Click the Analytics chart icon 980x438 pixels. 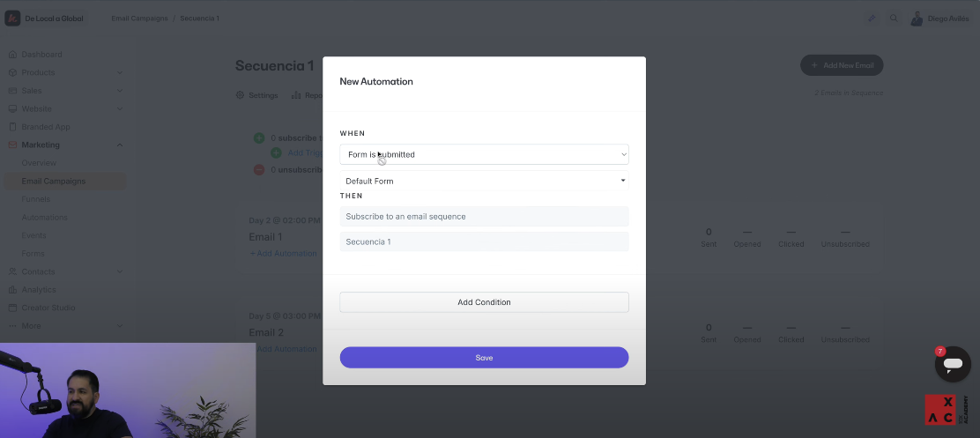(x=12, y=290)
